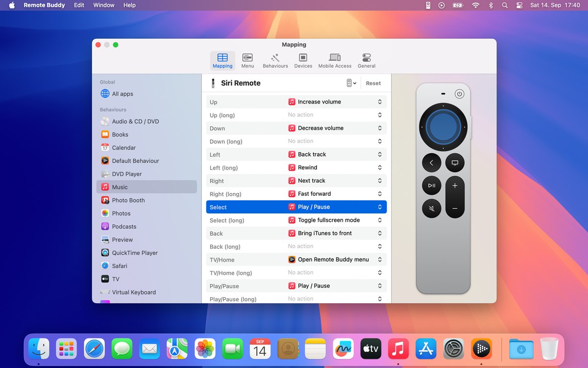Open TV/Home Open Remote Buddy menu dropdown

[335, 260]
